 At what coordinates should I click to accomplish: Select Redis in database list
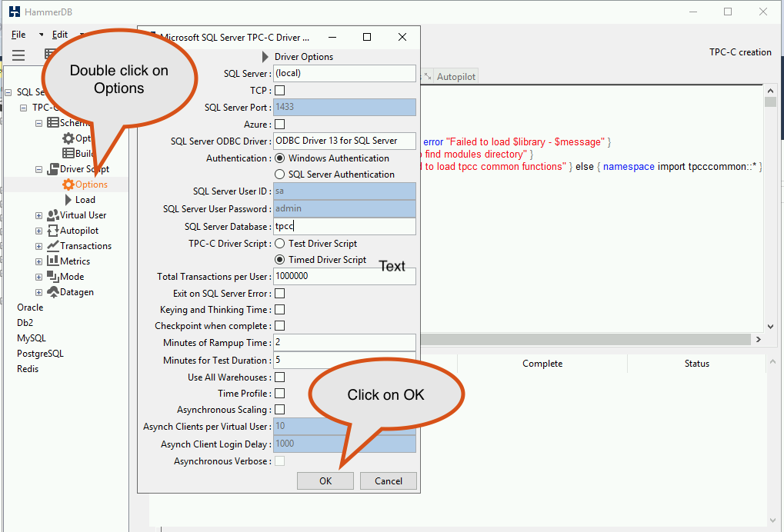click(28, 369)
